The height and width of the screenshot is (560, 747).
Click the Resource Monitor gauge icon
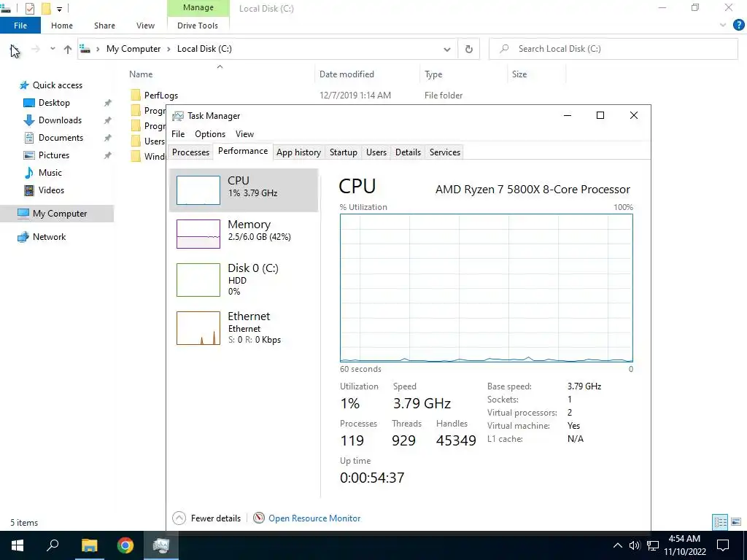[259, 518]
